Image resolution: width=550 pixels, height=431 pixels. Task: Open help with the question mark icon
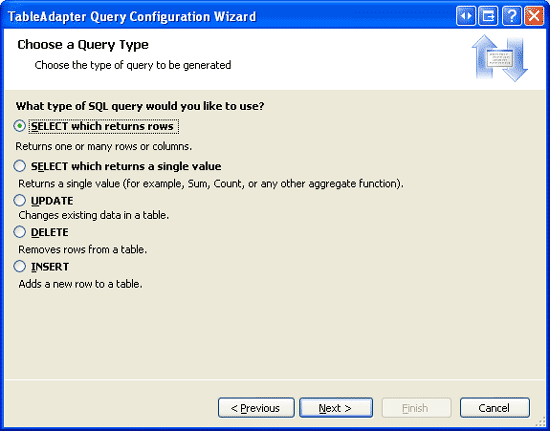click(511, 16)
